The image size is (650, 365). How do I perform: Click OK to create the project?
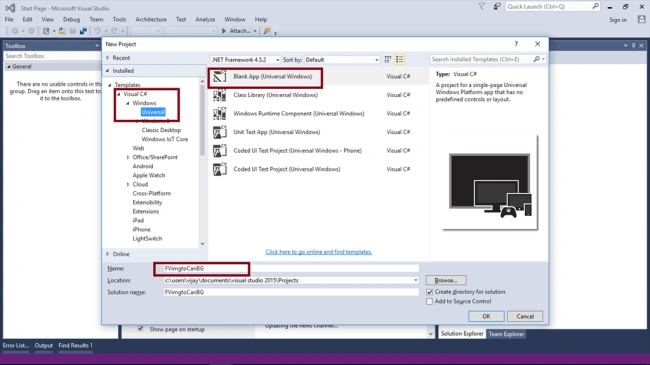[x=486, y=316]
